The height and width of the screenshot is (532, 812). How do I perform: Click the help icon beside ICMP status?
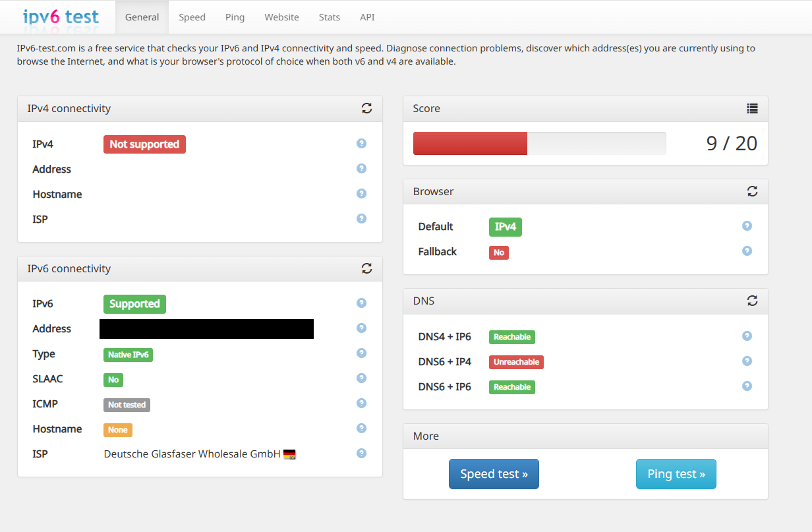pyautogui.click(x=361, y=403)
